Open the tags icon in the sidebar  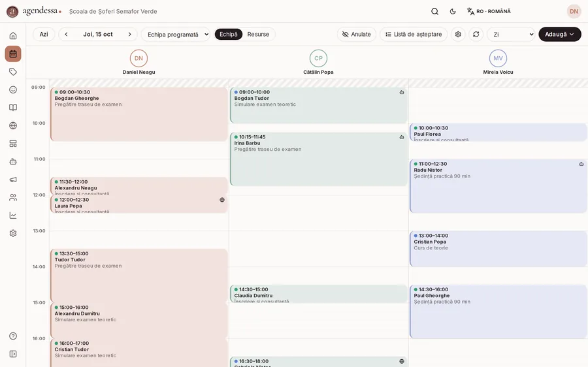[x=13, y=72]
